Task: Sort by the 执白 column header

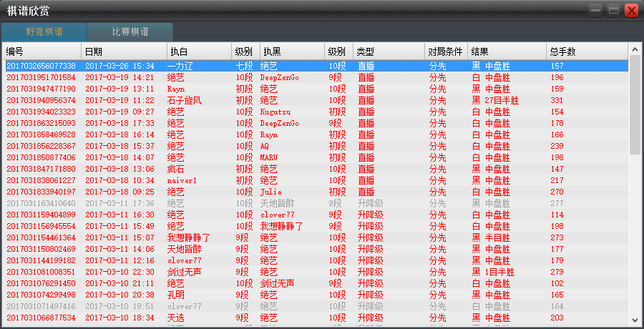Action: coord(199,51)
